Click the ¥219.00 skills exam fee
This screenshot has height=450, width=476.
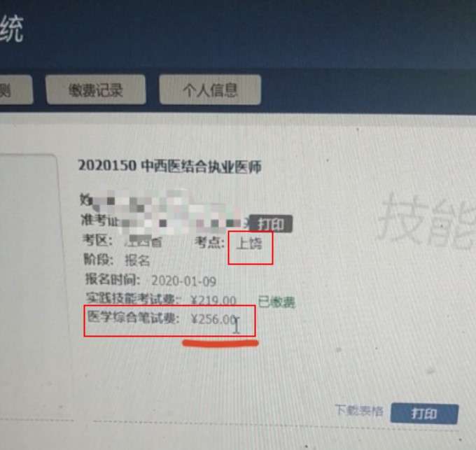213,300
